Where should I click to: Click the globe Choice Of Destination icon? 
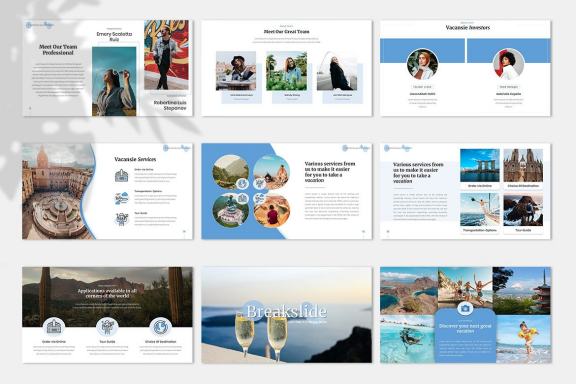tap(161, 327)
